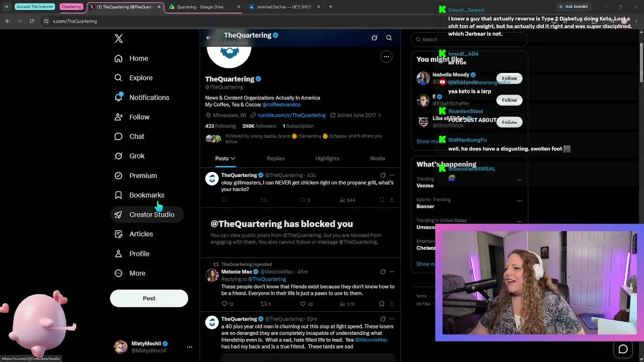Image resolution: width=644 pixels, height=362 pixels.
Task: Open the MistyMochii account menu dots
Action: click(x=190, y=347)
